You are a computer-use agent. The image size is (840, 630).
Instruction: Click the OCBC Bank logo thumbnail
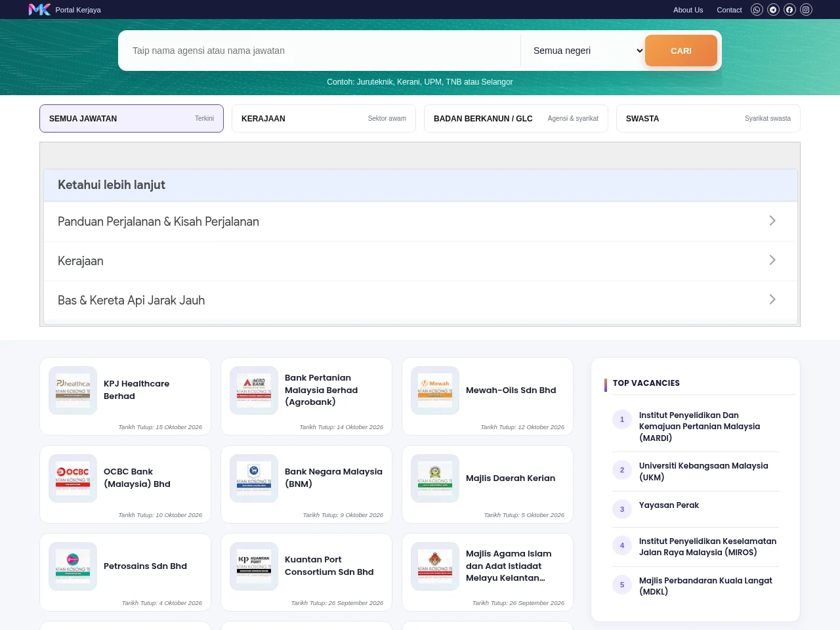(73, 478)
